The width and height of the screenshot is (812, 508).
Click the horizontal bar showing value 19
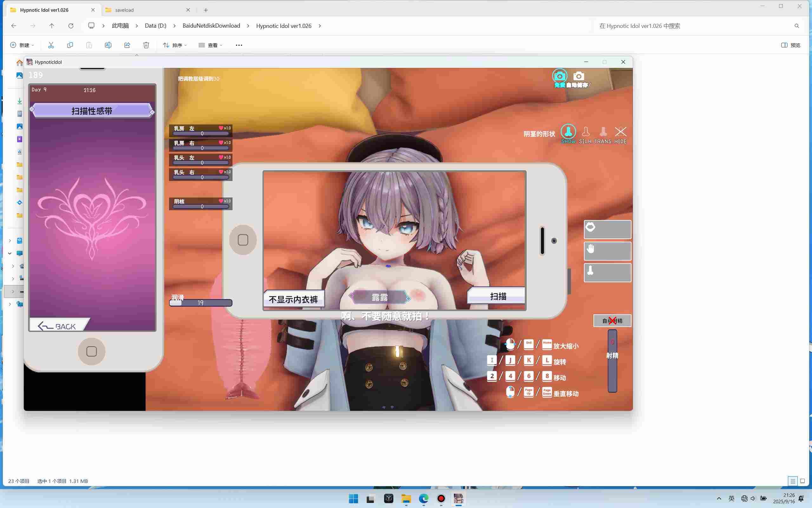201,303
